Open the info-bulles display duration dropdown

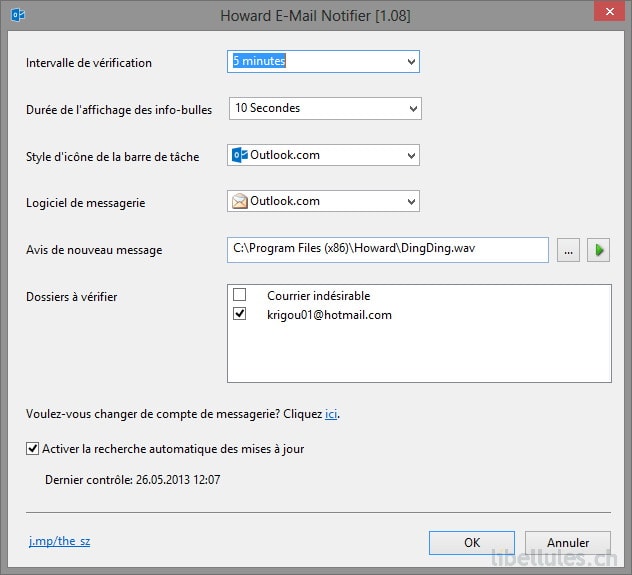point(413,108)
